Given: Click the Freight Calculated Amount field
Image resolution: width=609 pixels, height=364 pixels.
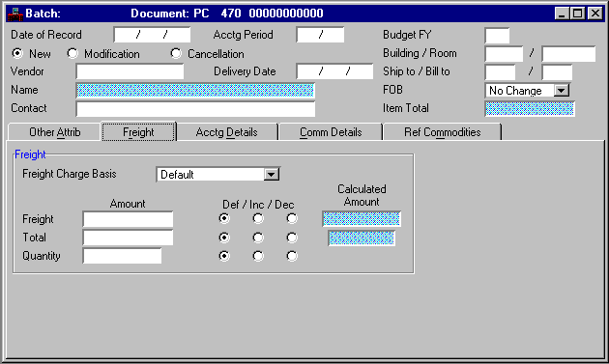Looking at the screenshot, I should click(x=362, y=219).
